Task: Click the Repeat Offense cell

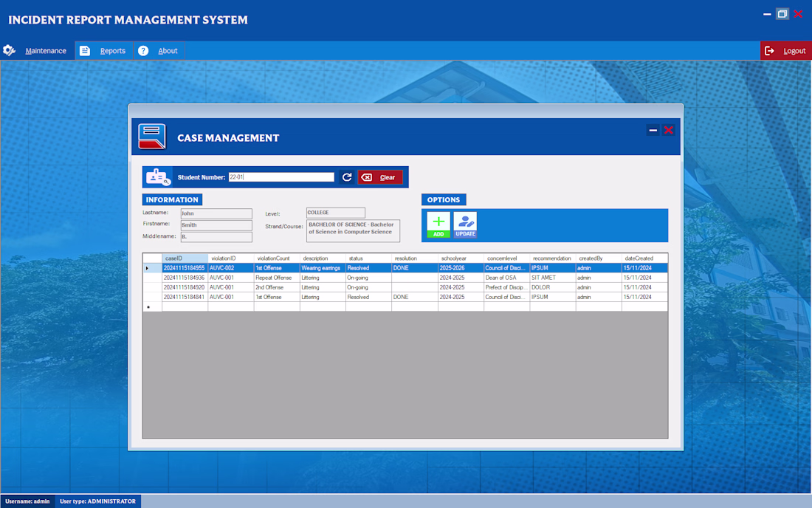Action: [277, 278]
